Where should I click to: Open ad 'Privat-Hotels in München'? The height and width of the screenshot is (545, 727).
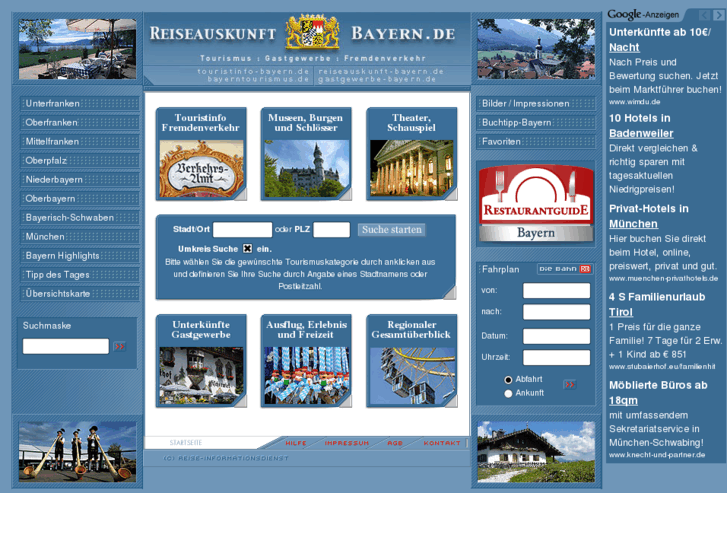[649, 216]
